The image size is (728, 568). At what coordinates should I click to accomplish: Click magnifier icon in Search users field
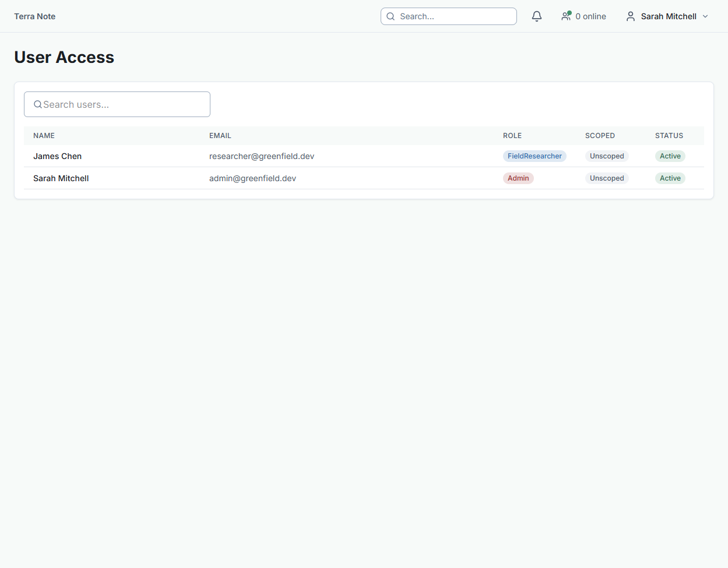point(38,104)
